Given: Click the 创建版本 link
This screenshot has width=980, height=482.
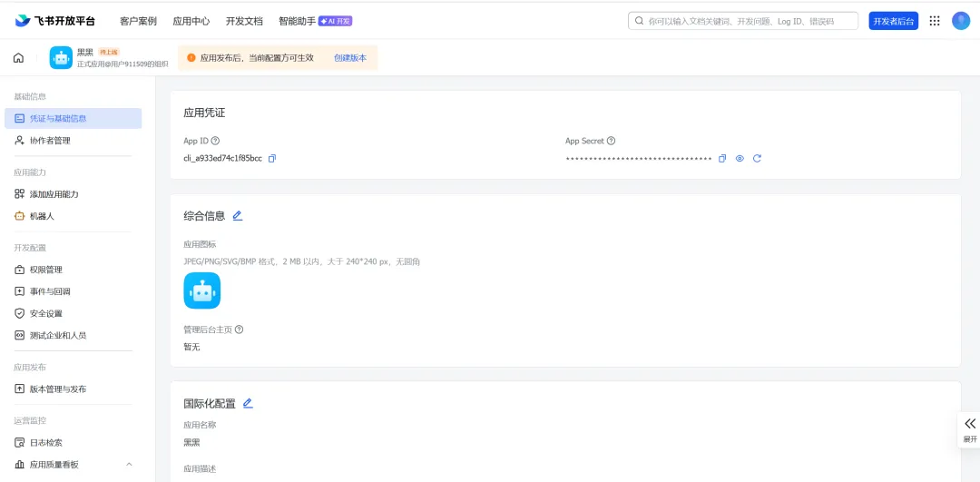Looking at the screenshot, I should (x=350, y=57).
